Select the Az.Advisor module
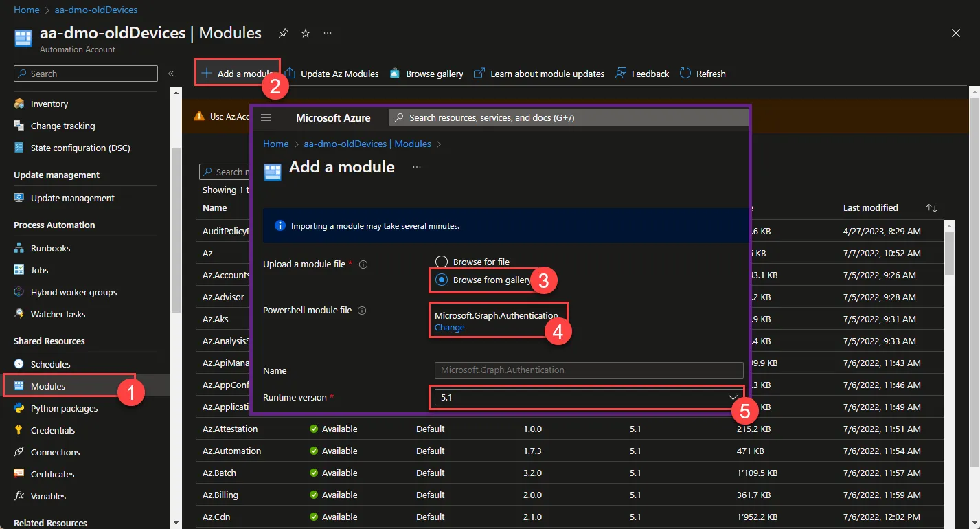The image size is (980, 529). pos(223,297)
